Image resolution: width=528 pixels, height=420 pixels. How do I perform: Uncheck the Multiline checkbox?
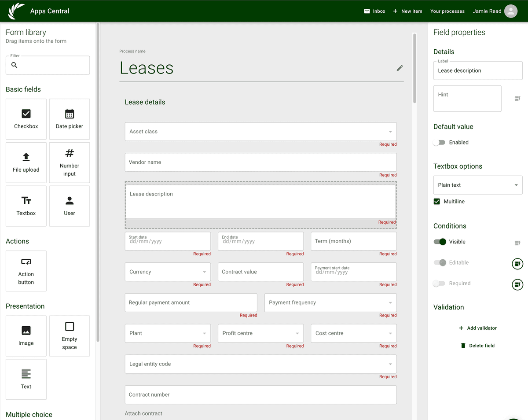tap(436, 201)
